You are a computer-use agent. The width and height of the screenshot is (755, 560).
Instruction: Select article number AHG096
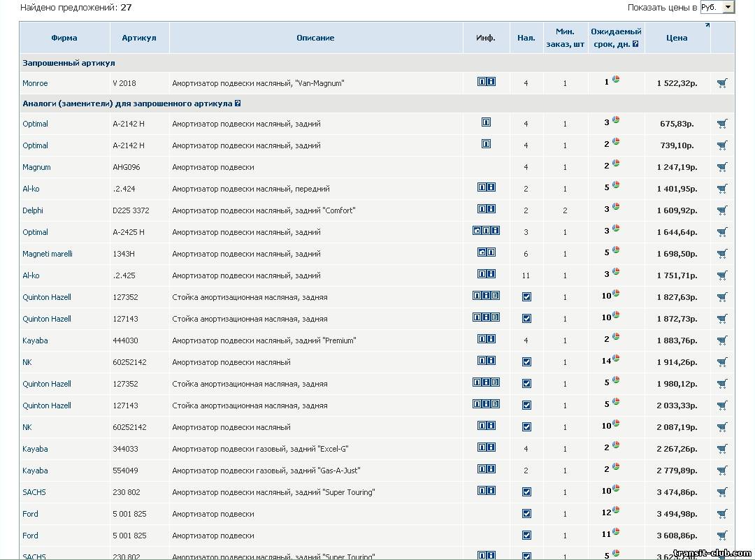point(126,167)
